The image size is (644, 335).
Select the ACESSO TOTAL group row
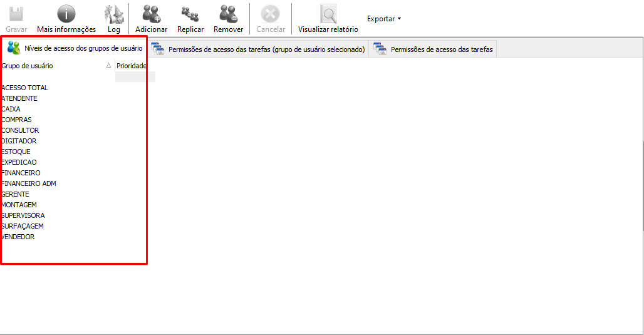(25, 88)
